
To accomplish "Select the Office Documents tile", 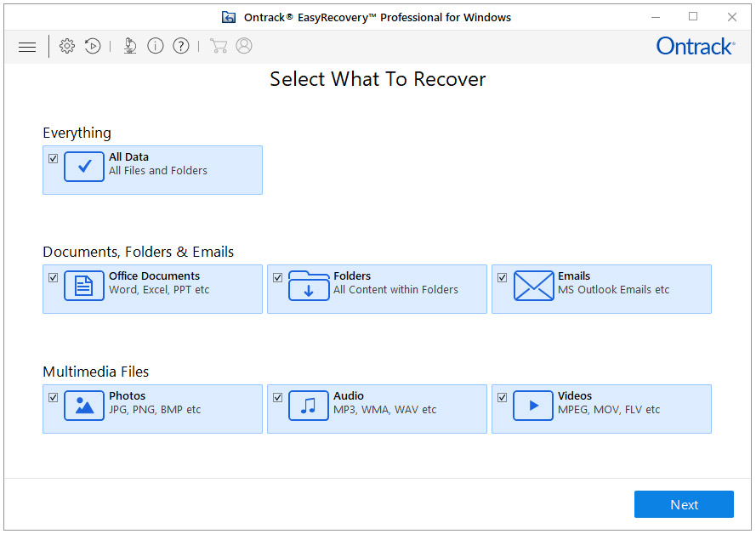I will pos(152,289).
